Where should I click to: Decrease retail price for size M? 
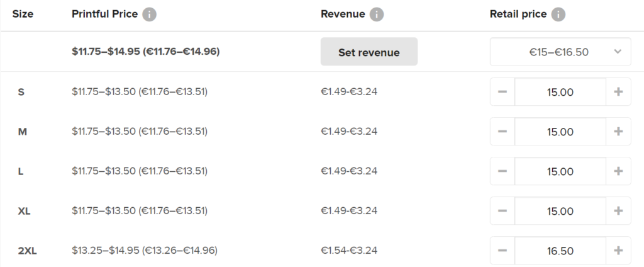(502, 132)
